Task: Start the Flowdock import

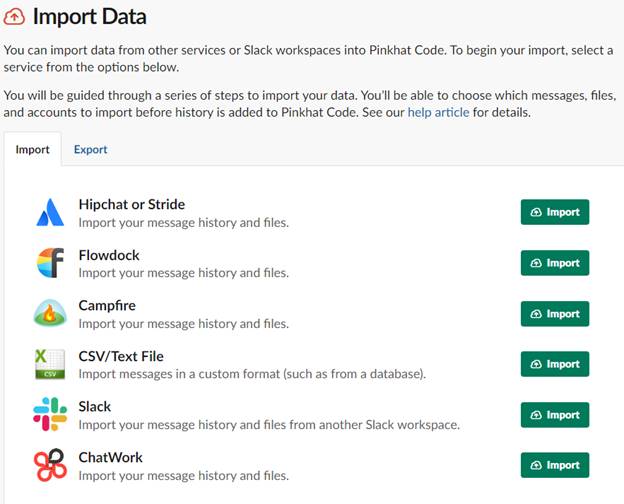Action: [x=555, y=263]
